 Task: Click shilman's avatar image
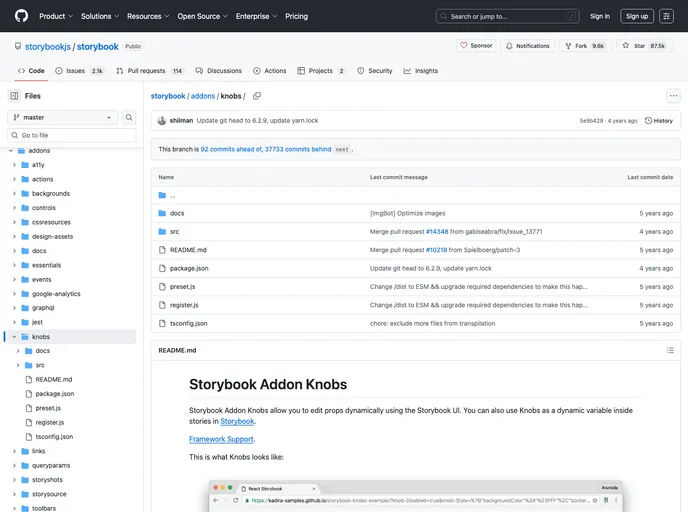click(x=161, y=121)
